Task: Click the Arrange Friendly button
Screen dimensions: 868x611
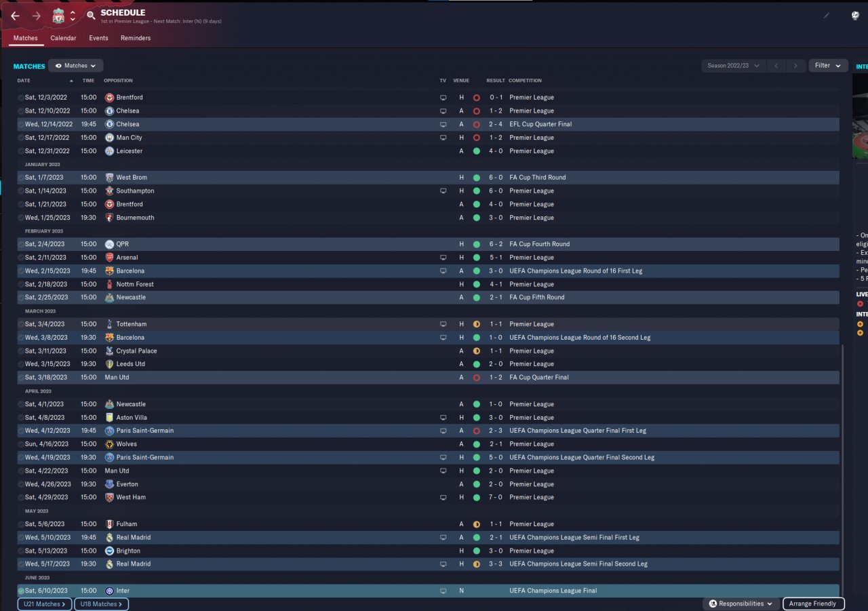Action: [x=814, y=604]
